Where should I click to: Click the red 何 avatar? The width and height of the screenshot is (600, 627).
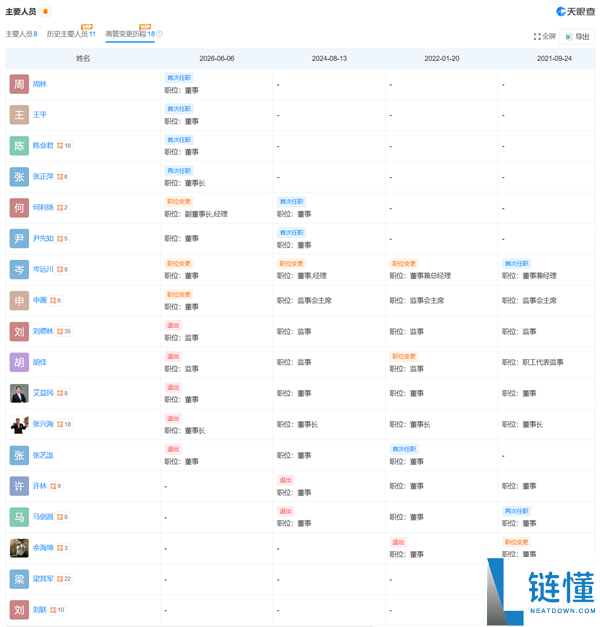pos(19,208)
